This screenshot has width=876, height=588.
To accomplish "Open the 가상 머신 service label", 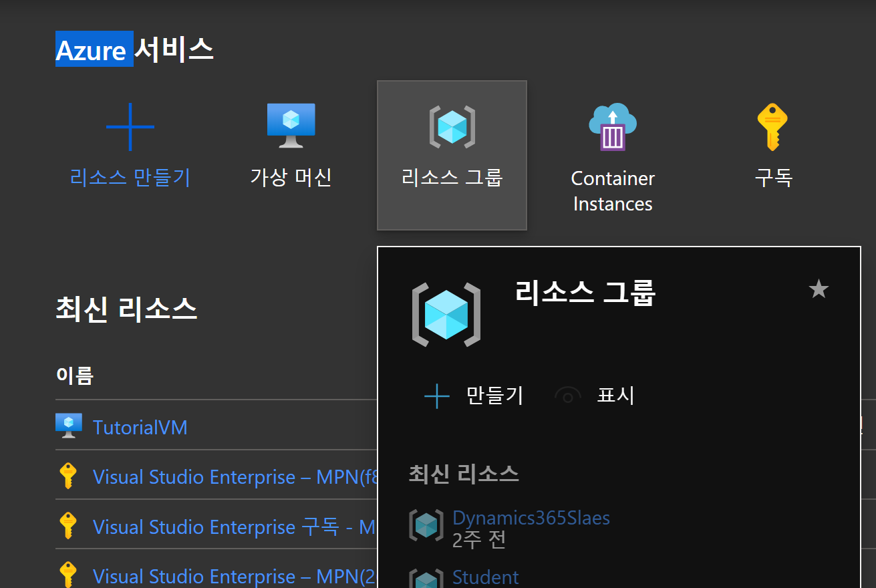I will click(x=291, y=178).
